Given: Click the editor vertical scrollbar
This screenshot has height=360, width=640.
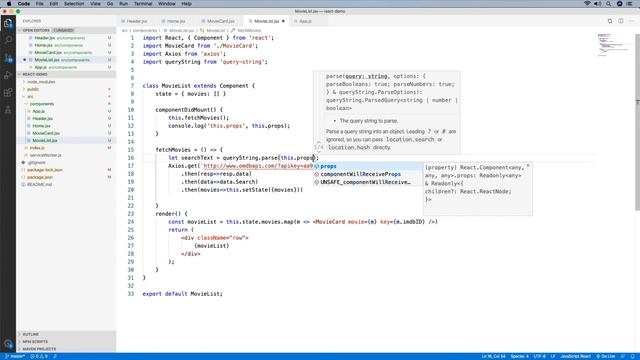Looking at the screenshot, I should tap(638, 122).
